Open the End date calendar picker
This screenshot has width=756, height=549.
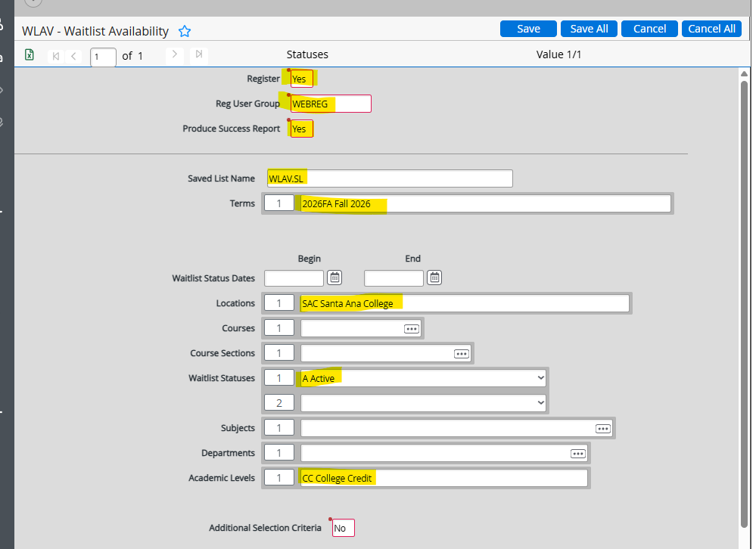click(x=434, y=278)
